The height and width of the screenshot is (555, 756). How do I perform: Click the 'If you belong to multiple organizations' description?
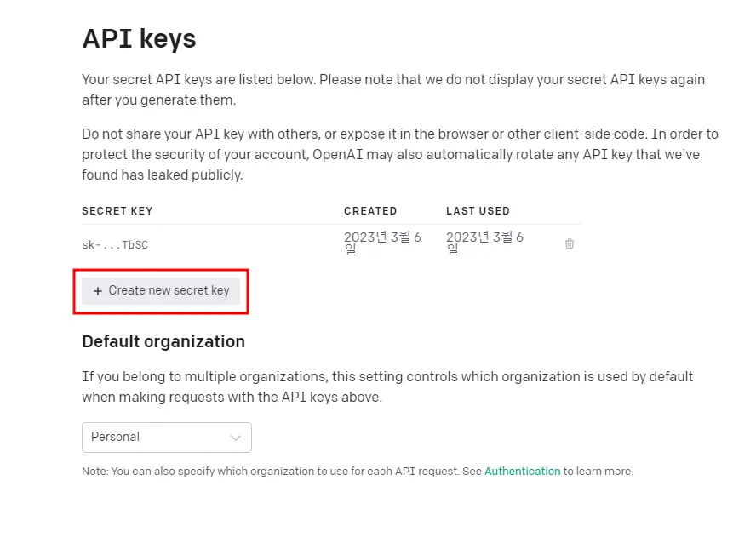coord(387,386)
